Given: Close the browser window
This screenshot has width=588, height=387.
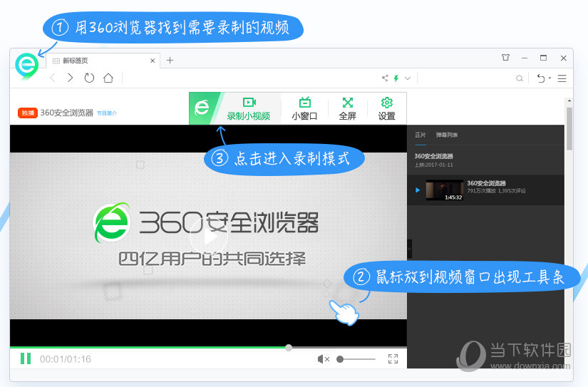Looking at the screenshot, I should 563,58.
